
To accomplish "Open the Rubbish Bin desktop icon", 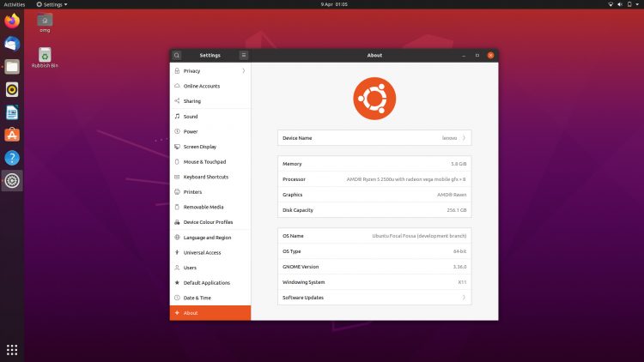I will coord(45,57).
